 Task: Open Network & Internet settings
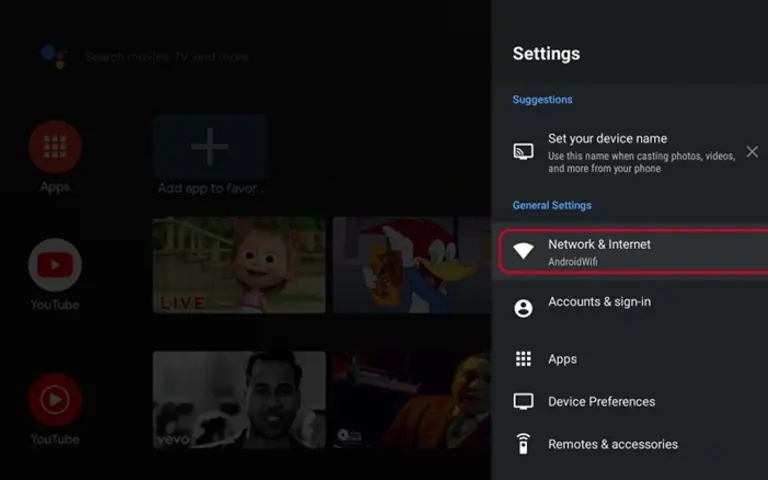click(633, 251)
